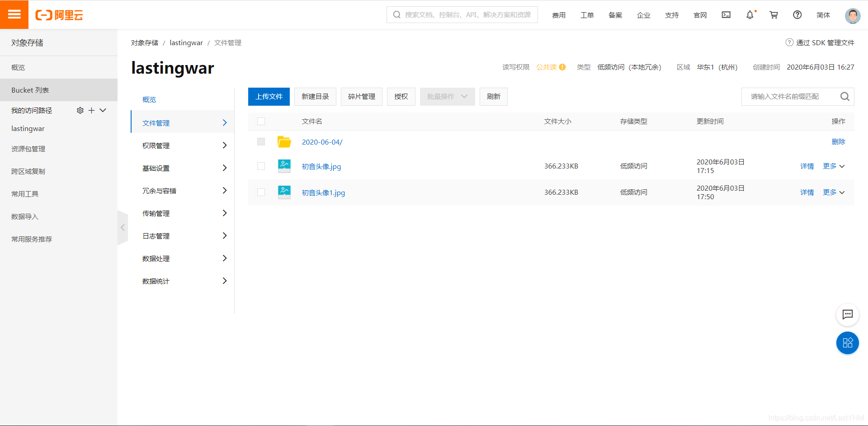Collapse the left sidebar with arrow handle
This screenshot has height=426, width=868.
coord(123,228)
